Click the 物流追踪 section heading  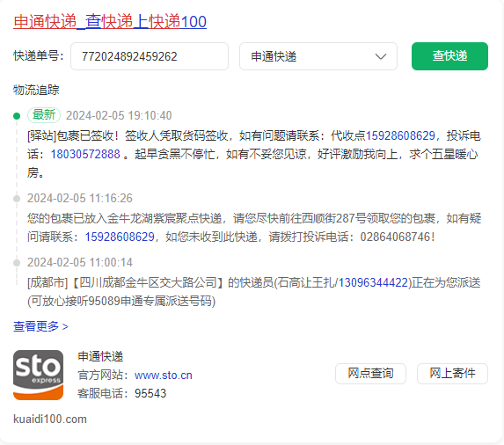click(x=36, y=90)
